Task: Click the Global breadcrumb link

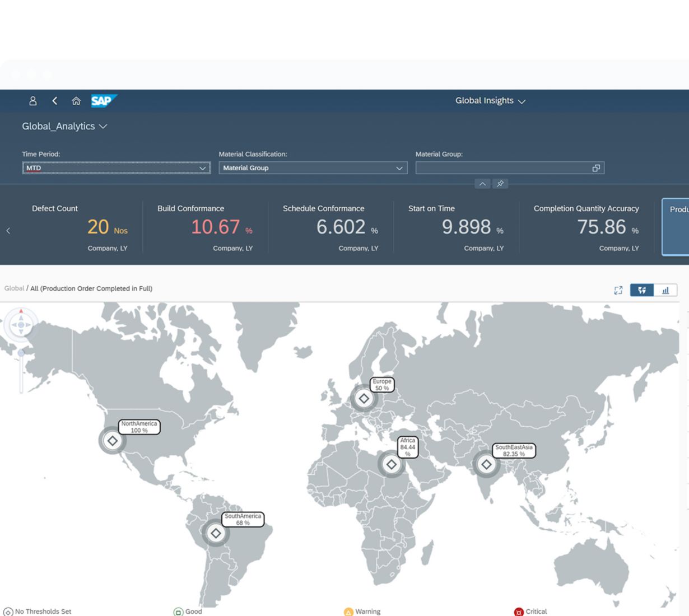Action: point(14,288)
